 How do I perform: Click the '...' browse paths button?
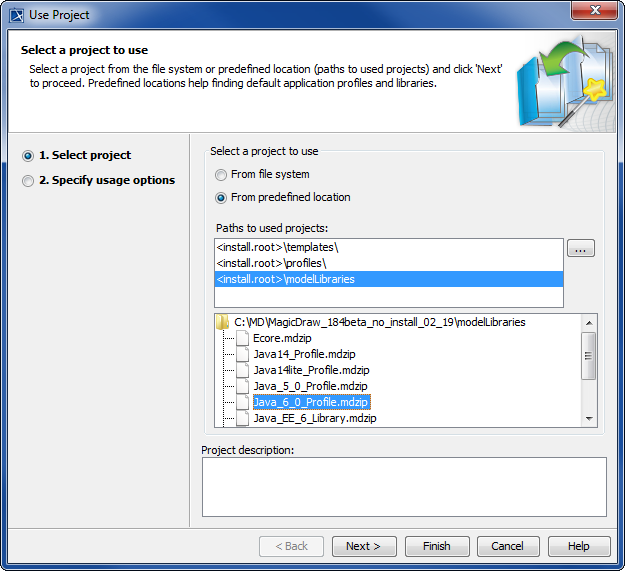(581, 248)
